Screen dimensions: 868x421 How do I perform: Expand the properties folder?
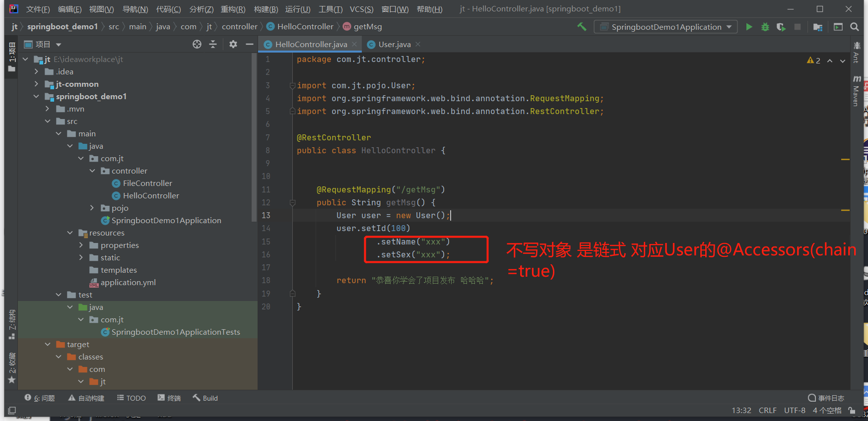click(81, 245)
